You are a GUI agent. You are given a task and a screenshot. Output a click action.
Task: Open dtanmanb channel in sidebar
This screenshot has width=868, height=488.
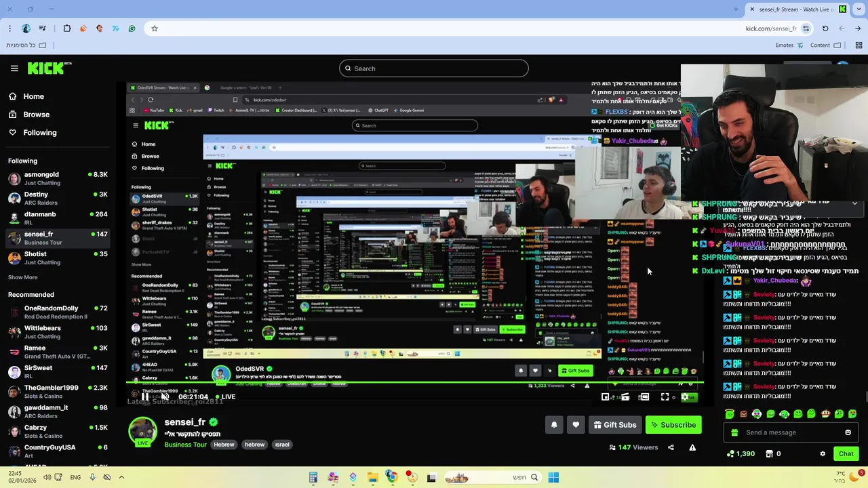(58, 218)
